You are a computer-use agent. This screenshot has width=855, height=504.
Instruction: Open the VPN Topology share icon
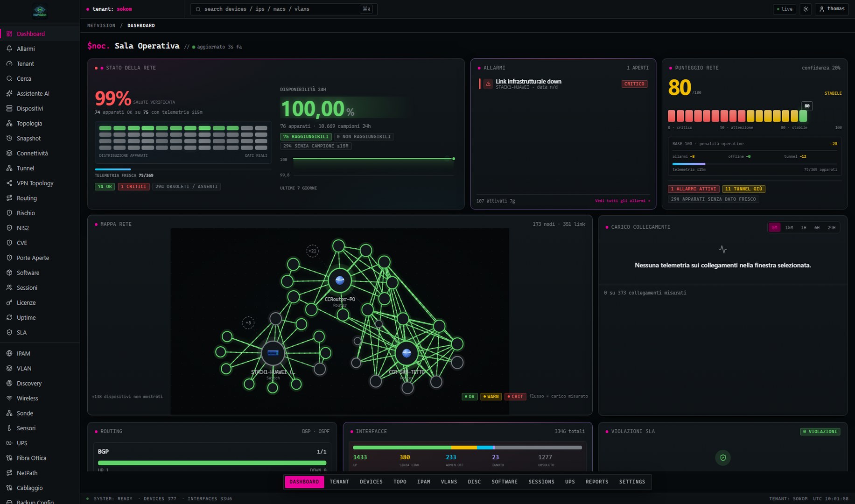coord(9,183)
